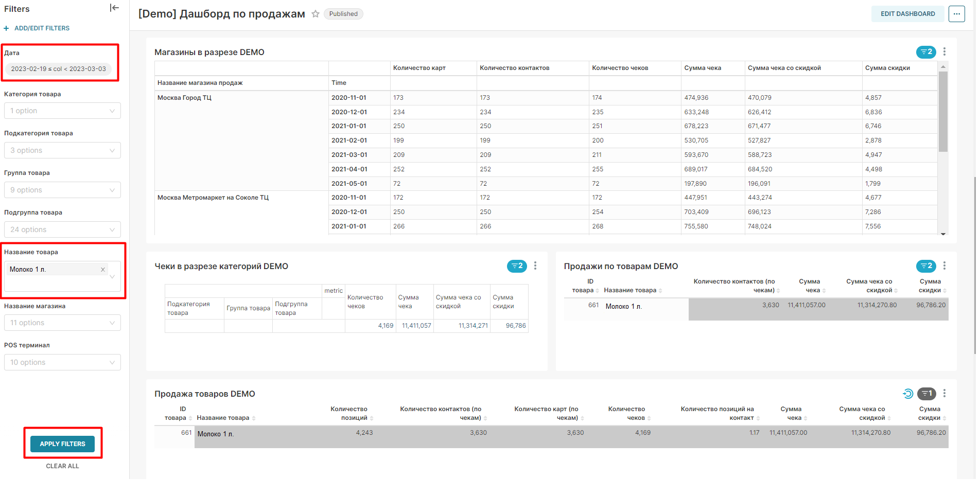Collapse the Filters sidebar panel
Screen dimensions: 980x496
(114, 8)
